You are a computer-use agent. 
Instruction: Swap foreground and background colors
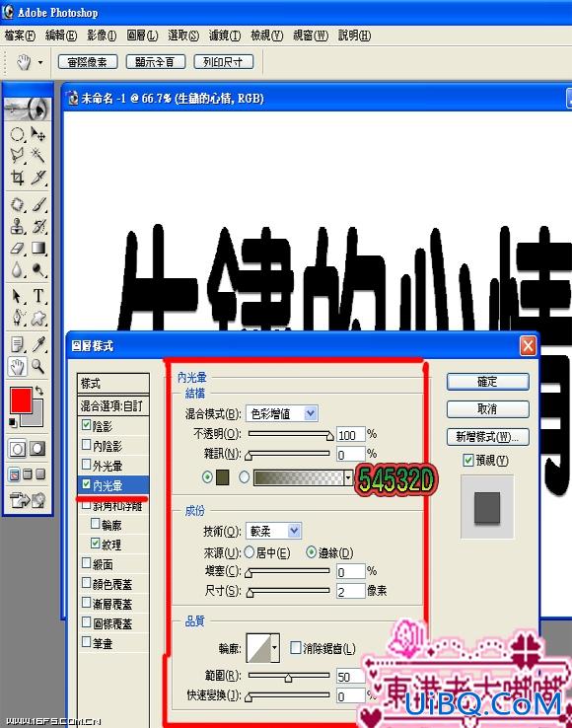[39, 391]
